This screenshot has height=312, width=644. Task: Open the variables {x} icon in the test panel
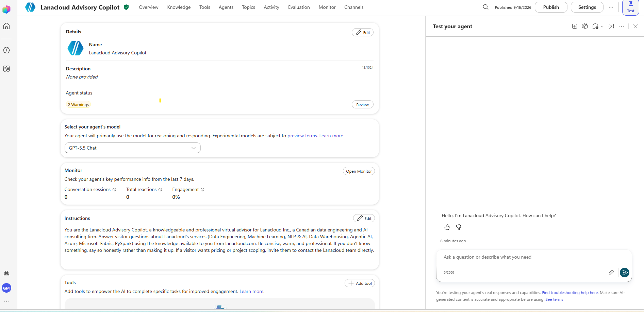pyautogui.click(x=611, y=26)
